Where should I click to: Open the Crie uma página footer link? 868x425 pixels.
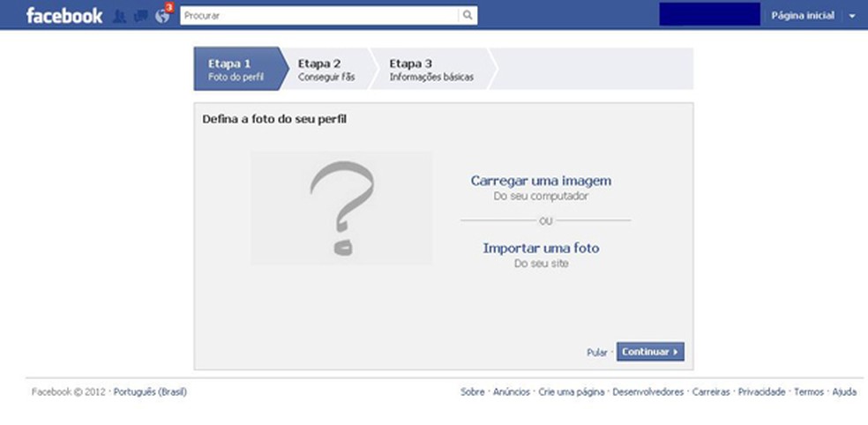pos(572,391)
